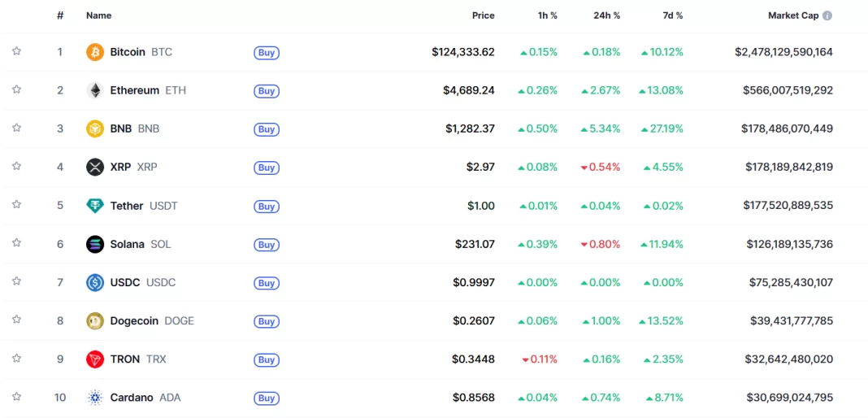Click the Bitcoin coin logo icon
This screenshot has width=868, height=418.
95,52
